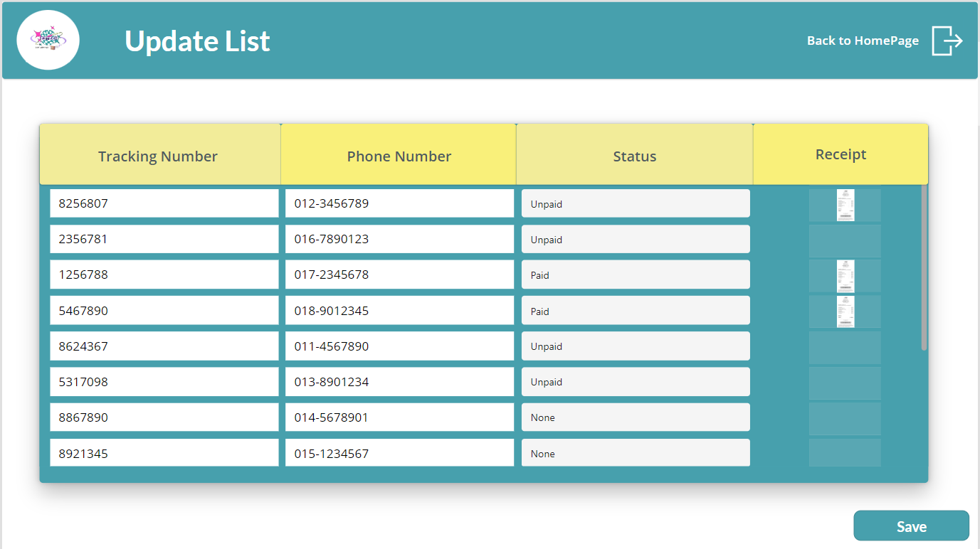The width and height of the screenshot is (980, 549).
Task: Select the Receipt column header
Action: (841, 154)
